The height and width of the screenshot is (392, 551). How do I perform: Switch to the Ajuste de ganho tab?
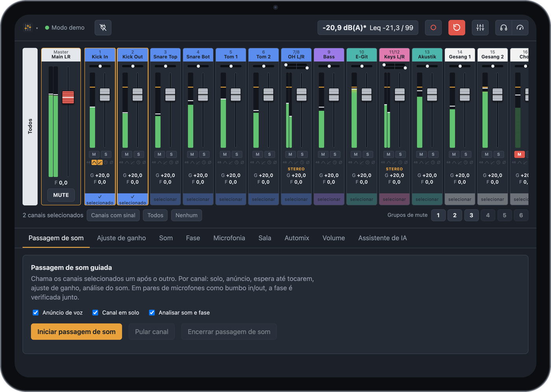[121, 238]
